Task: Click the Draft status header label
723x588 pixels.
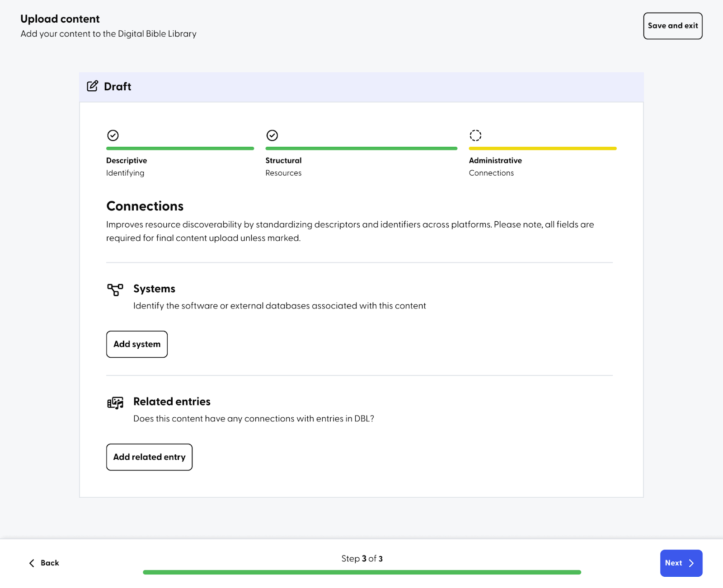Action: pos(117,86)
